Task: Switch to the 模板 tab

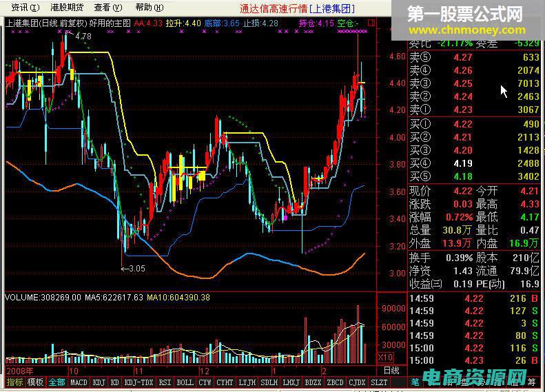Action: pyautogui.click(x=35, y=382)
